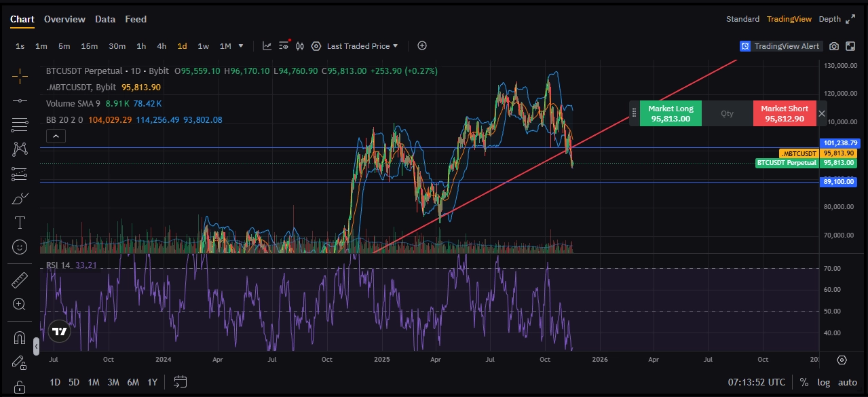This screenshot has height=397, width=868.
Task: Open the Last Traded Price dropdown
Action: coord(362,46)
